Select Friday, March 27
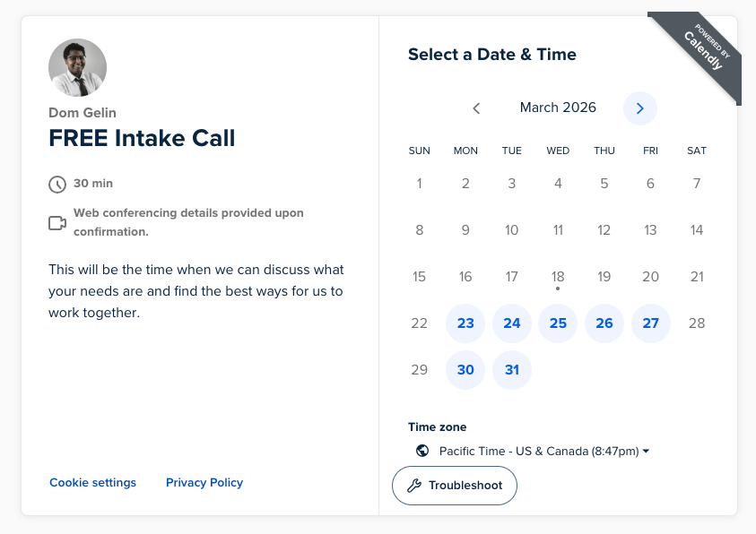 click(x=651, y=323)
